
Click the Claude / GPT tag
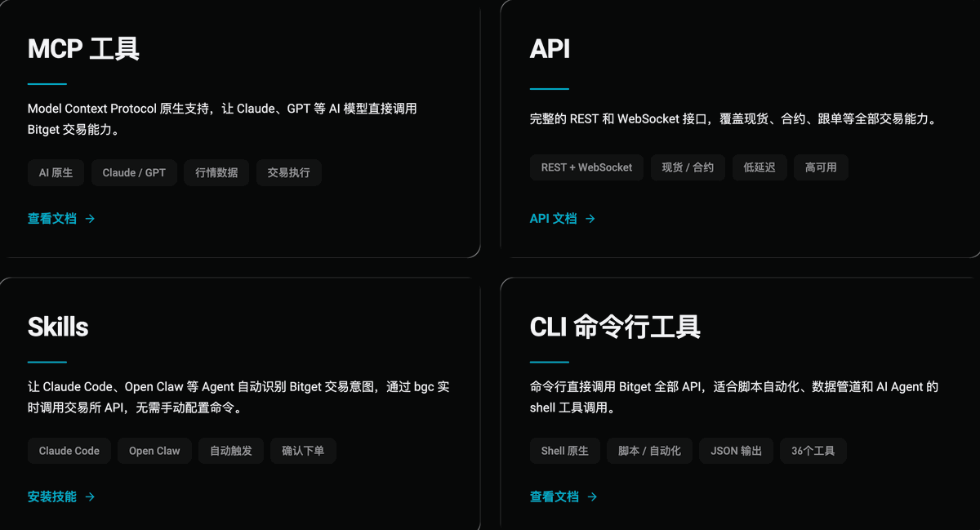click(134, 173)
